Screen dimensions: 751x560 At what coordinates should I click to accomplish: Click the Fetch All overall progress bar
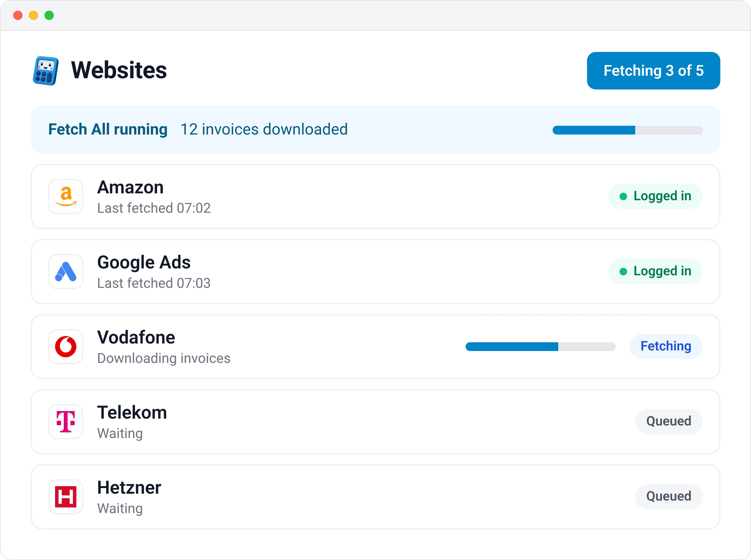point(628,130)
